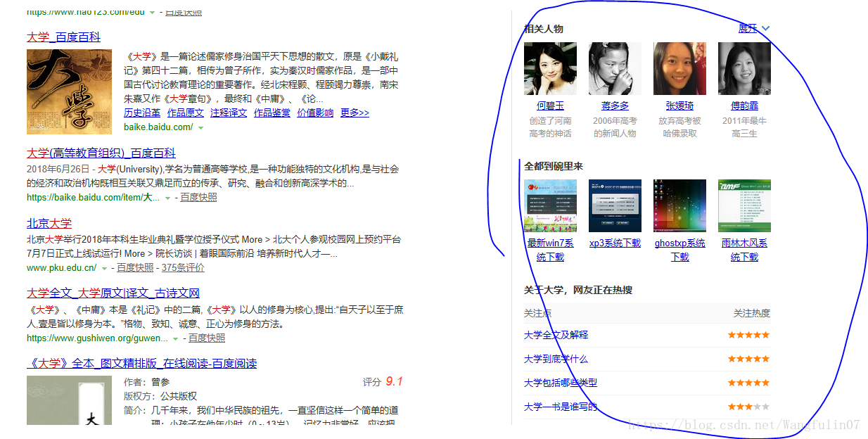Open the 作品原文 sub-link
This screenshot has width=868, height=439.
185,113
